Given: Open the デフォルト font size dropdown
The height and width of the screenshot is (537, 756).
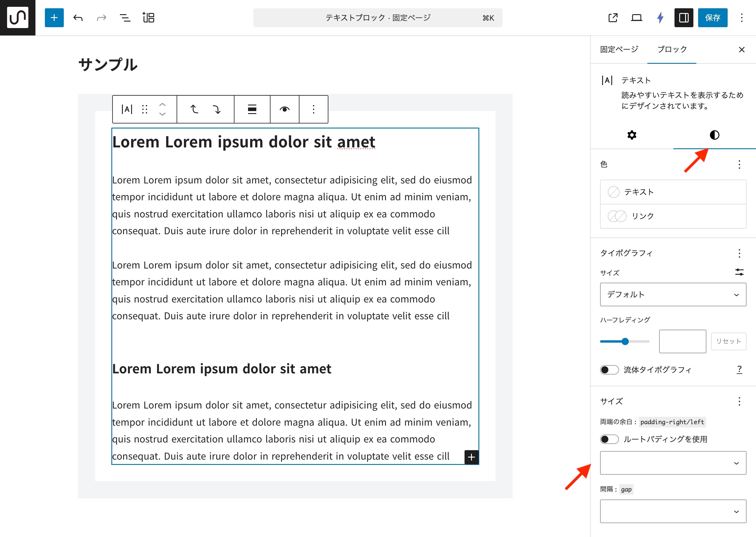Looking at the screenshot, I should pos(673,294).
